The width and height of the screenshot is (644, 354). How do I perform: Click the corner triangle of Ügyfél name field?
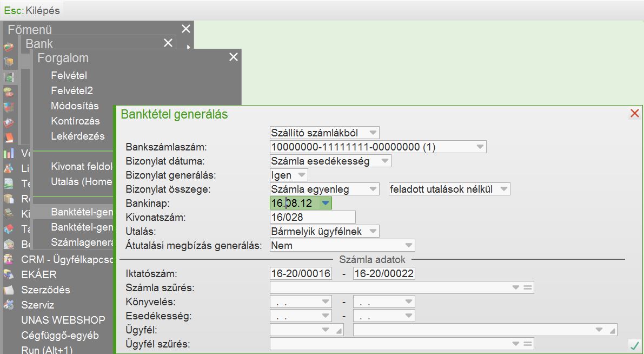click(613, 331)
